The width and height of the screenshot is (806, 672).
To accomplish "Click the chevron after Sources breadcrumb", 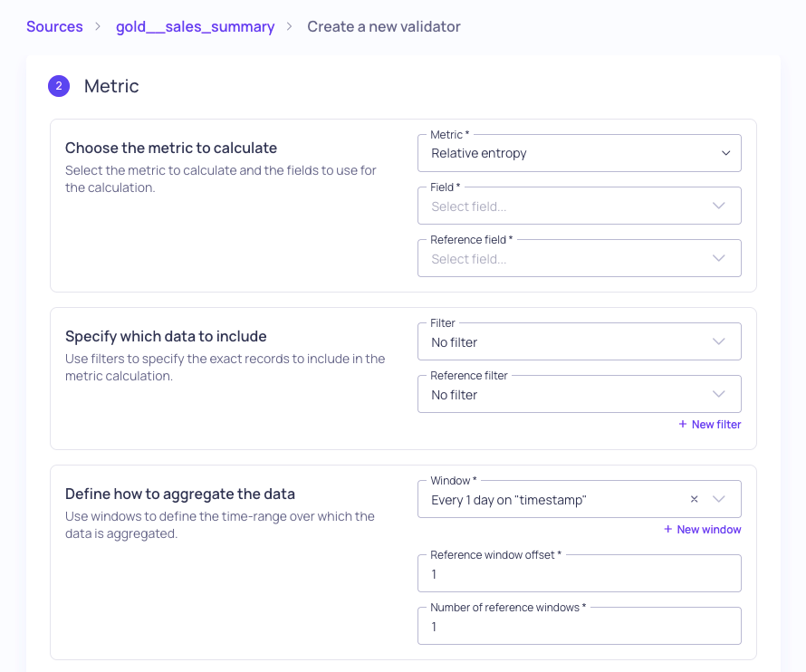I will click(98, 27).
